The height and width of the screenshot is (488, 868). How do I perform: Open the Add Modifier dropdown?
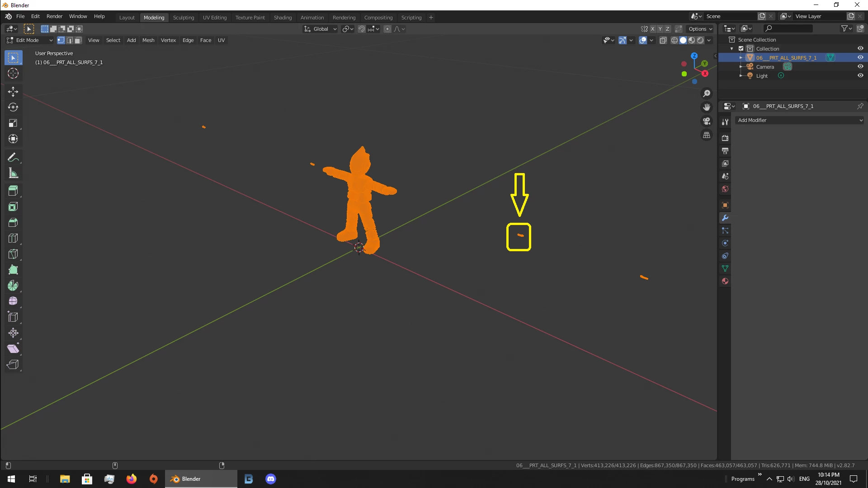point(800,120)
